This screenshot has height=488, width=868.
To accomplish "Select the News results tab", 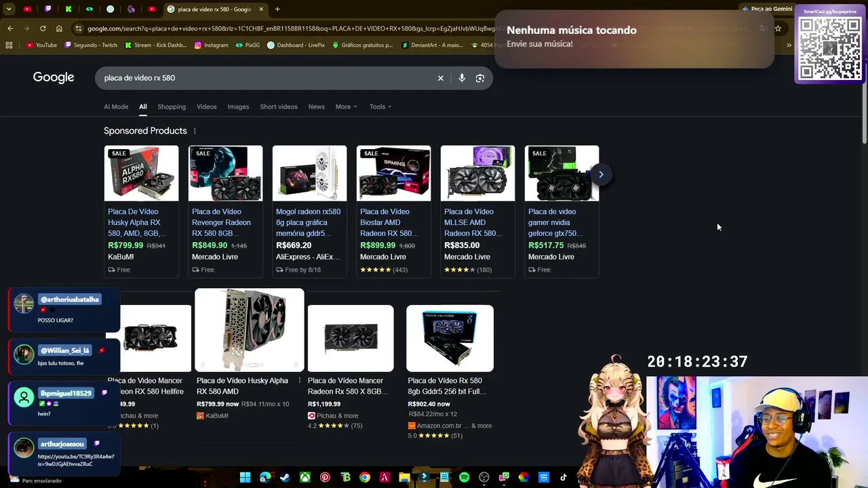I will 317,106.
